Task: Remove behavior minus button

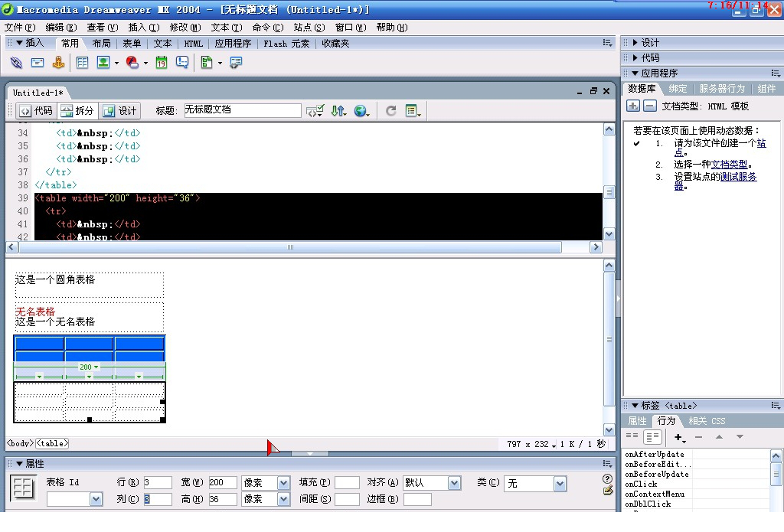Action: (698, 438)
